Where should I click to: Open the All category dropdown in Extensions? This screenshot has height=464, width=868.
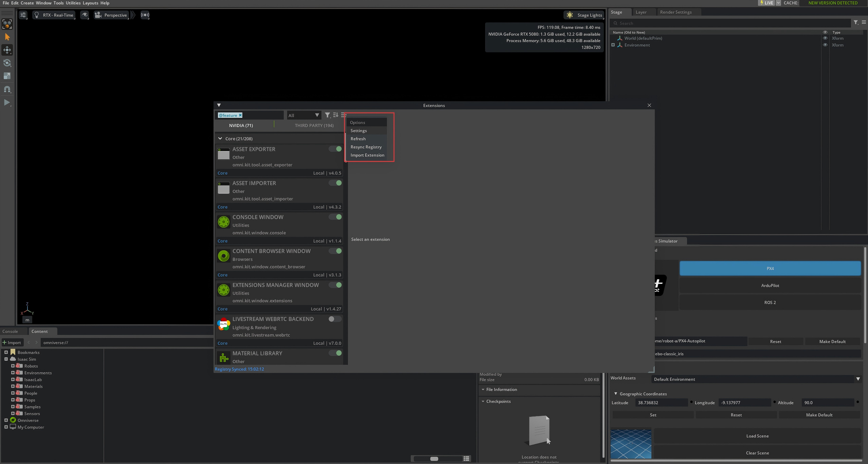[x=304, y=115]
